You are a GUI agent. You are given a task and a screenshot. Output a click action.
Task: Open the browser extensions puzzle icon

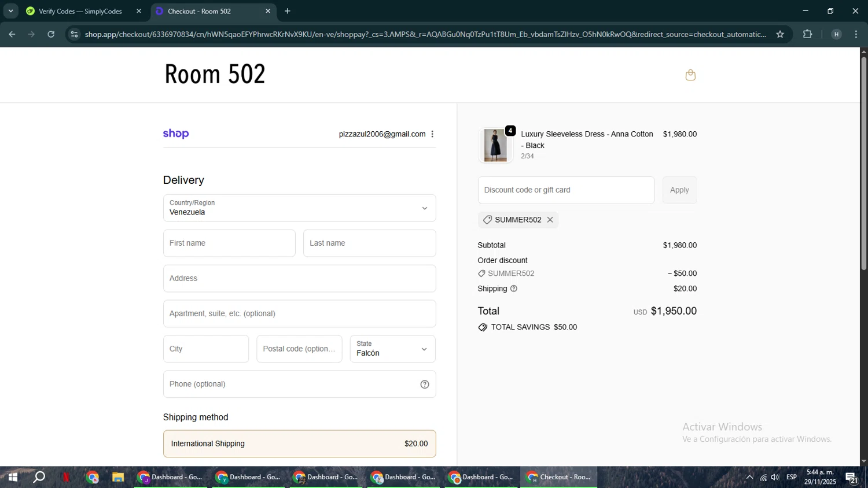pos(808,34)
